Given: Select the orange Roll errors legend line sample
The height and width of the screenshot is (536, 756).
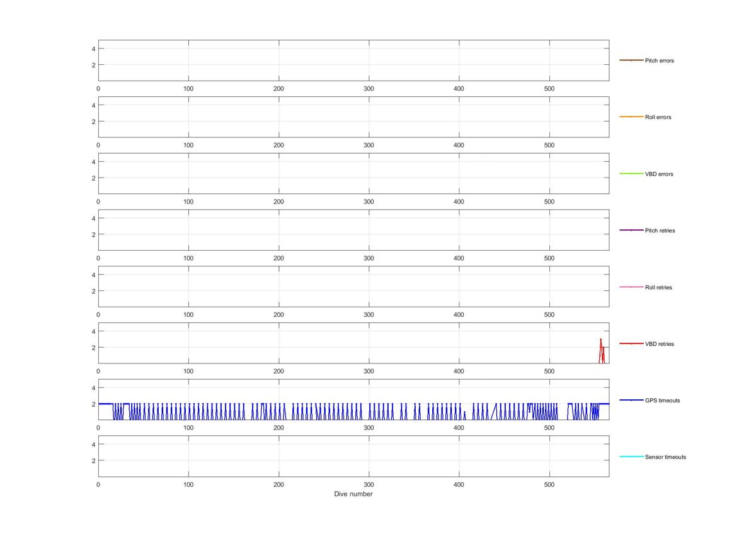Looking at the screenshot, I should coord(631,117).
